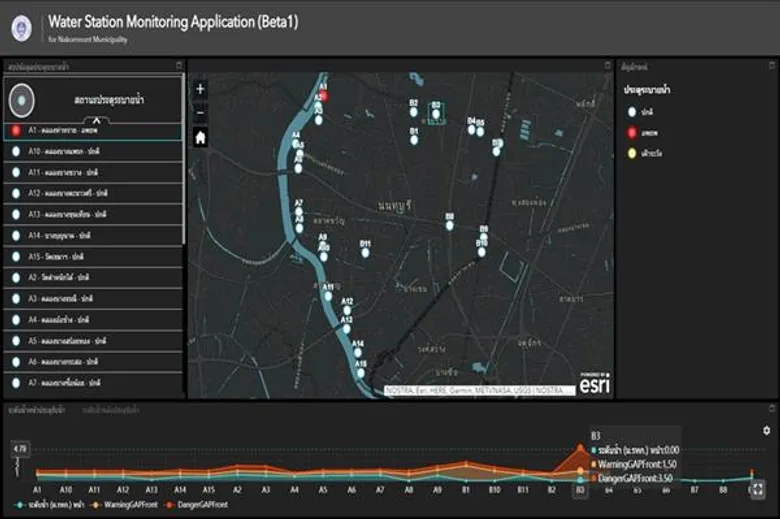Select A12 station marker on map

[347, 311]
